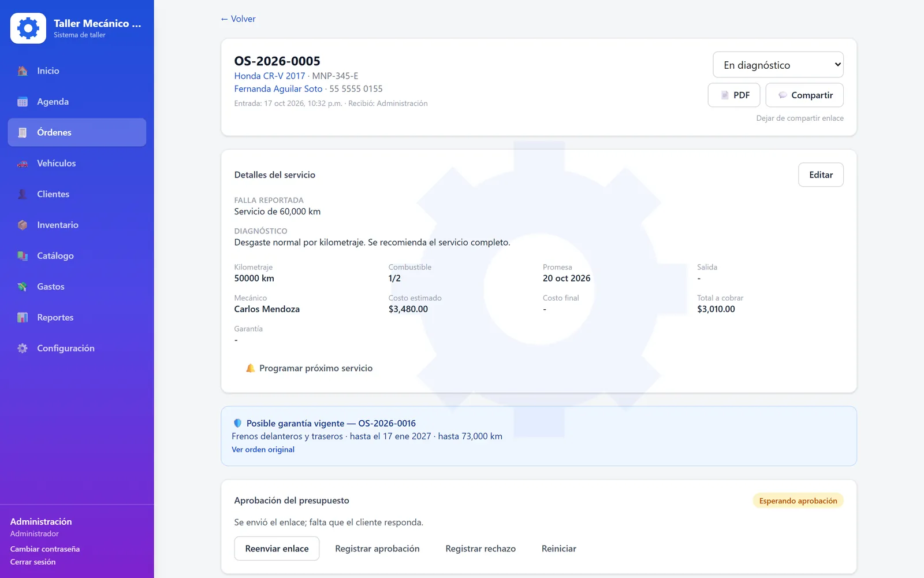Export the order with the PDF button

(x=734, y=95)
